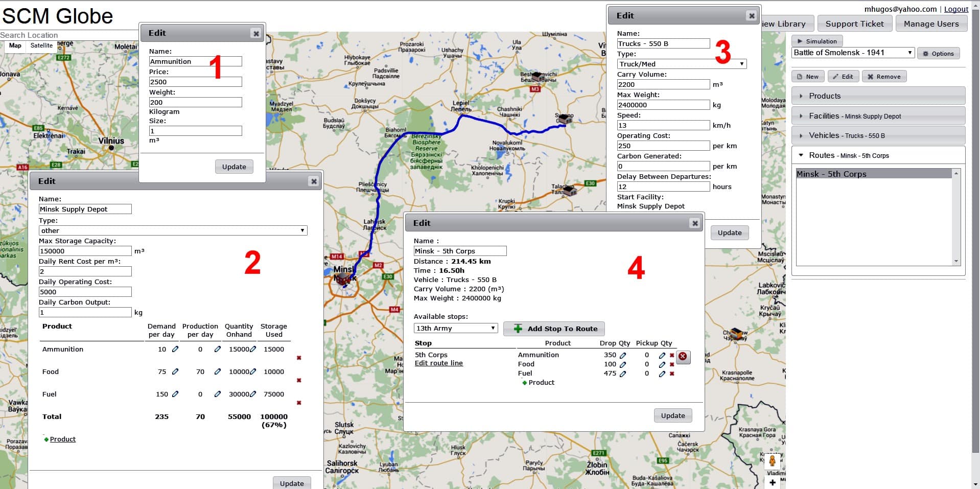Edit Food drop quantity on route
Screen dimensions: 980x489
click(x=623, y=364)
